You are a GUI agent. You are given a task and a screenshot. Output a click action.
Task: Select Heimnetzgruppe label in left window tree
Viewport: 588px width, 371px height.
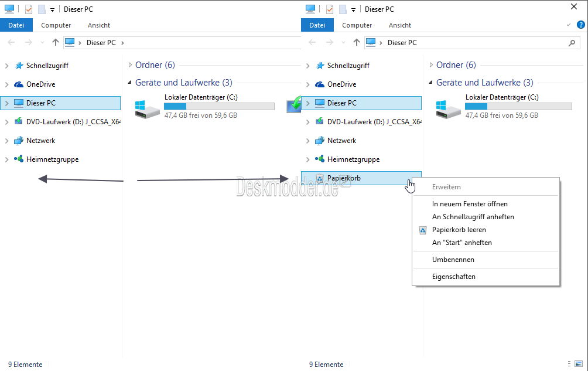coord(53,159)
